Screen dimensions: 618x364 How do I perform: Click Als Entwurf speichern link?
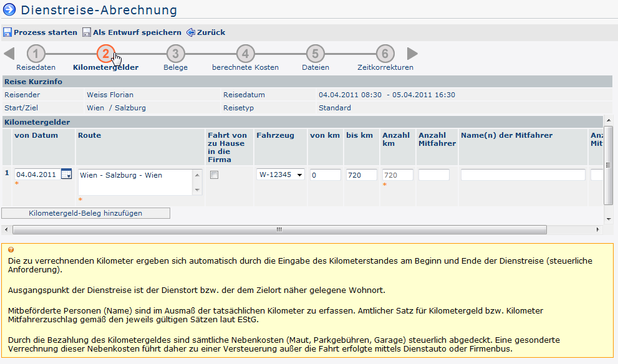click(x=137, y=32)
